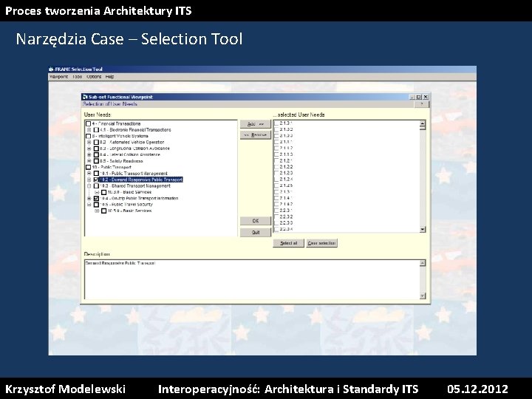Select the 10.3 Shared Transport Management label
The width and height of the screenshot is (532, 399).
(135, 186)
